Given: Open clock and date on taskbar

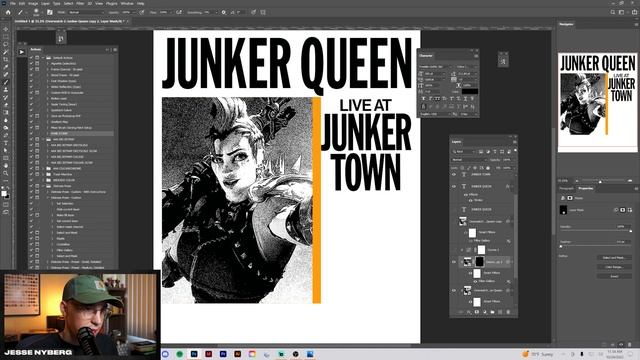Looking at the screenshot, I should point(615,354).
